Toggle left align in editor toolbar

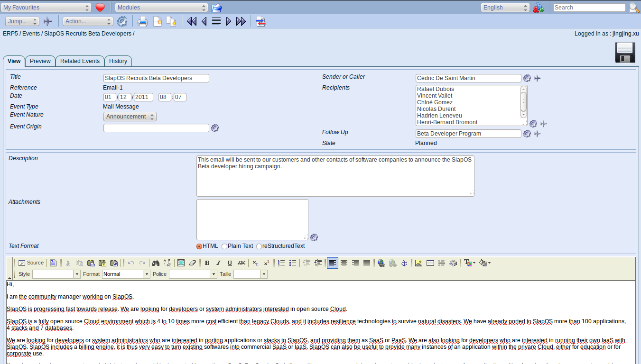coord(333,263)
